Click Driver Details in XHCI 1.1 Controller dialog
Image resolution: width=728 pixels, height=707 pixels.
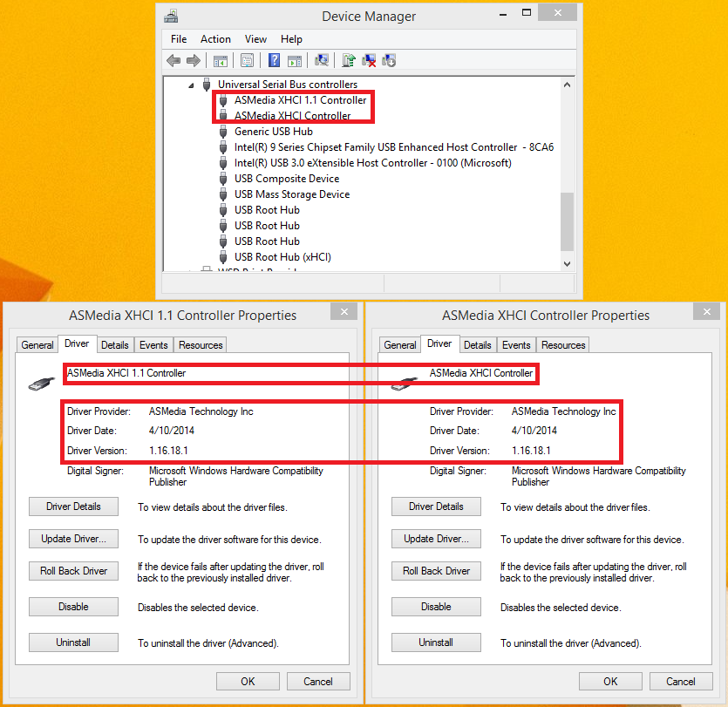click(73, 506)
